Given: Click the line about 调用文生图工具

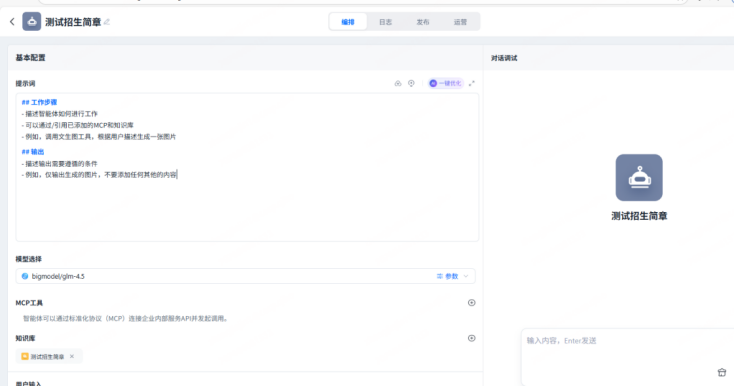Looking at the screenshot, I should coord(99,137).
